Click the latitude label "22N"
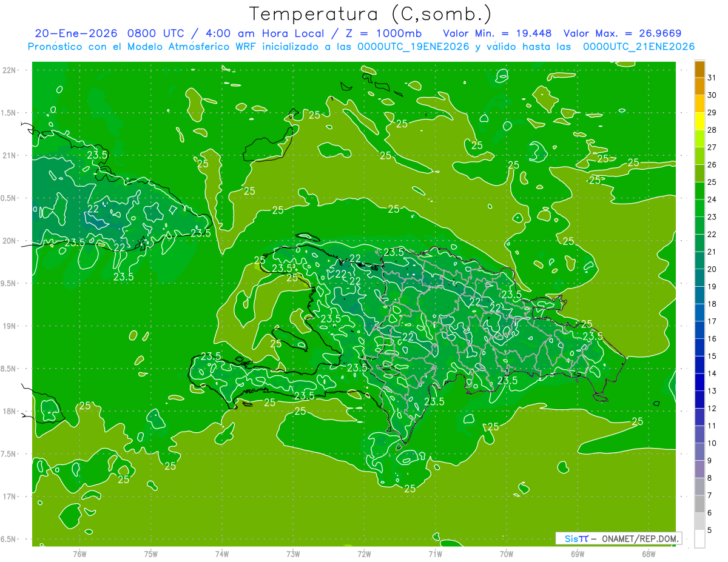The height and width of the screenshot is (562, 728). click(10, 70)
